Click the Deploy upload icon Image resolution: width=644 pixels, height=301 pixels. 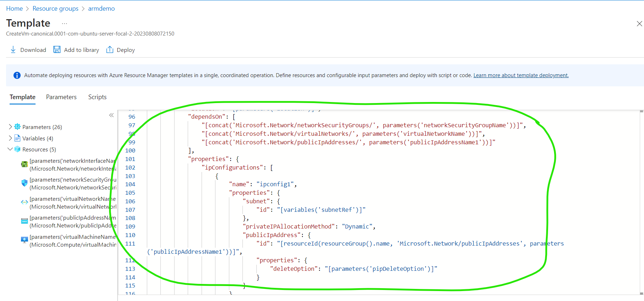click(110, 50)
